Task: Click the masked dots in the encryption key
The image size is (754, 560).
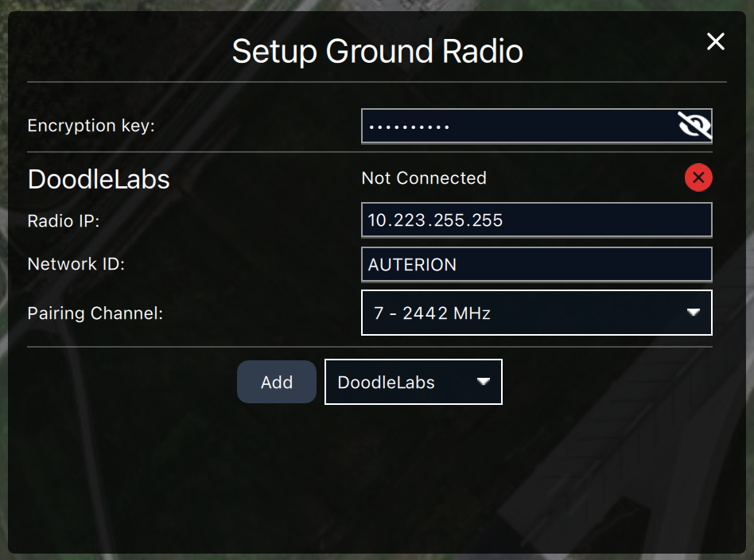Action: tap(410, 127)
